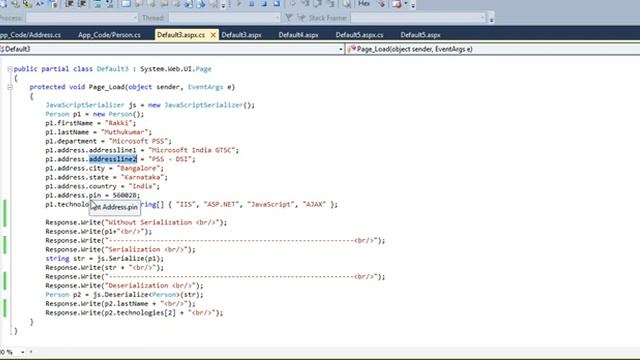Open the Default5.aspx tab
Viewport: 640px width, 360px height.
(x=420, y=35)
